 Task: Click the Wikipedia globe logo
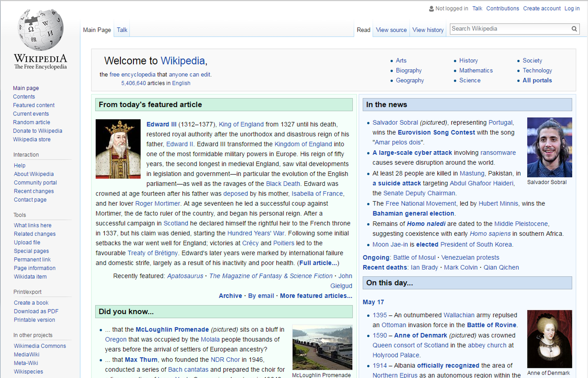click(40, 30)
